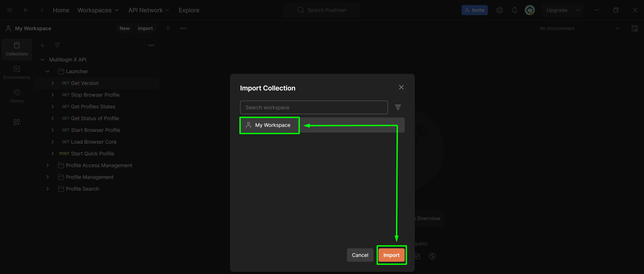Viewport: 644px width, 274px height.
Task: Click the Invite button
Action: tap(475, 10)
